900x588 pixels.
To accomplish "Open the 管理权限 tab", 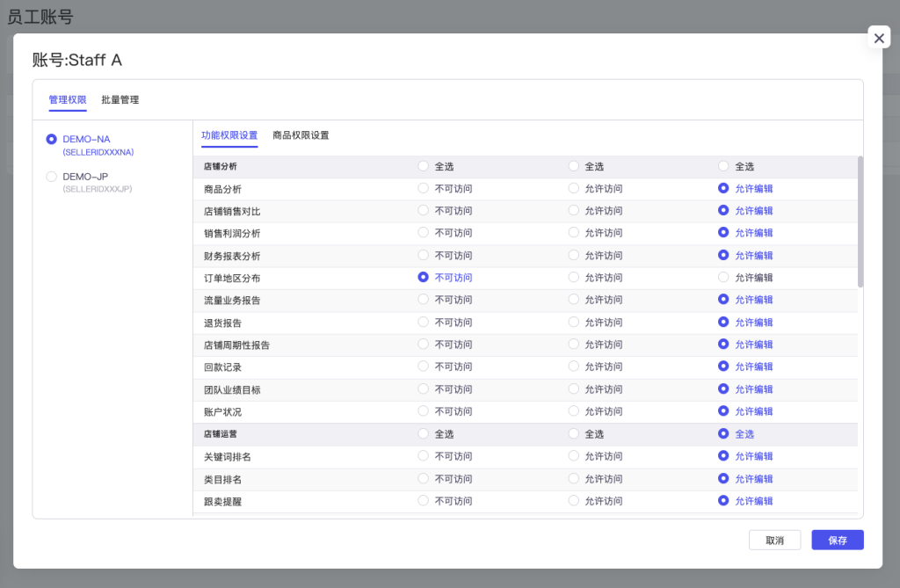I will 67,100.
